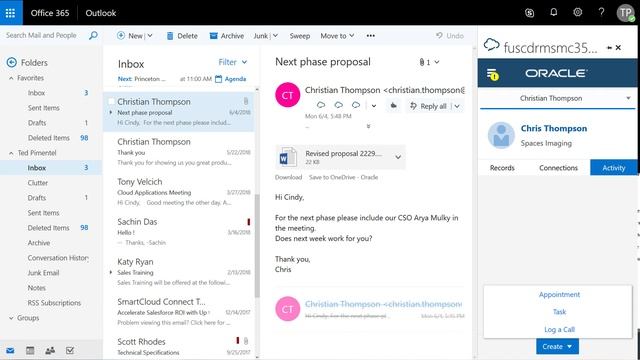
Task: Select Clutter folder
Action: click(x=38, y=183)
